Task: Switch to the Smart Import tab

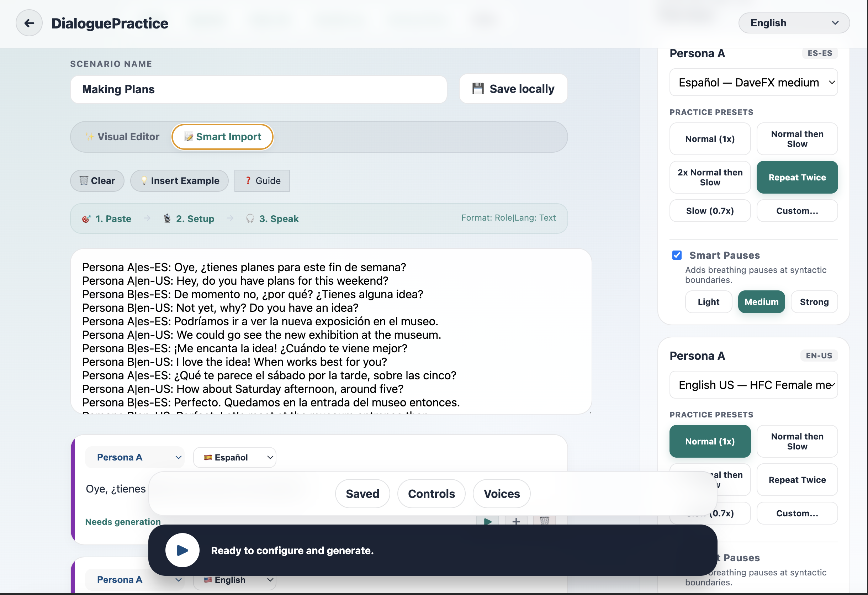Action: [x=223, y=137]
